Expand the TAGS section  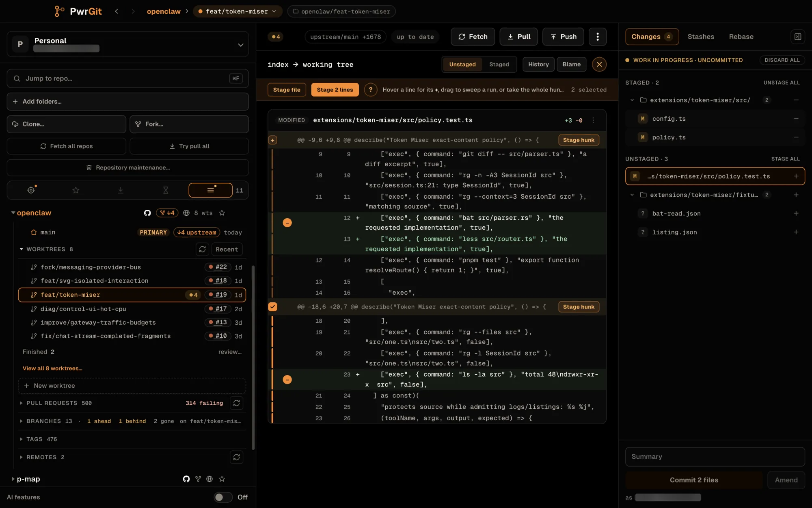(21, 439)
